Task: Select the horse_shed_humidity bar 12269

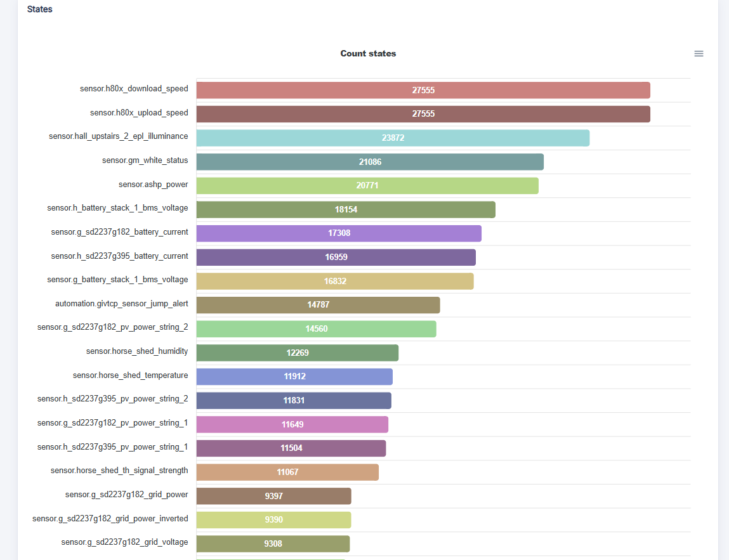Action: click(x=298, y=353)
